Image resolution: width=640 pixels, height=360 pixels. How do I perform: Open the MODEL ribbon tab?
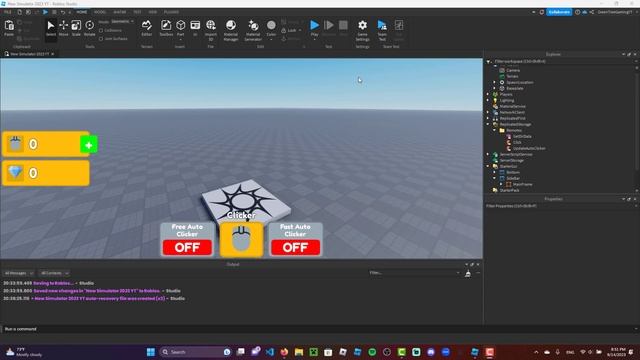point(100,12)
